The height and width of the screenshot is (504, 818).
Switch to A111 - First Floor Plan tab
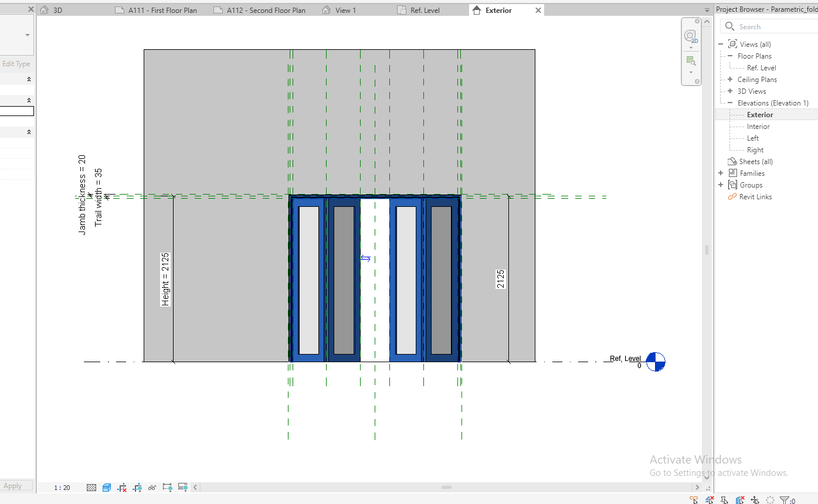[162, 10]
